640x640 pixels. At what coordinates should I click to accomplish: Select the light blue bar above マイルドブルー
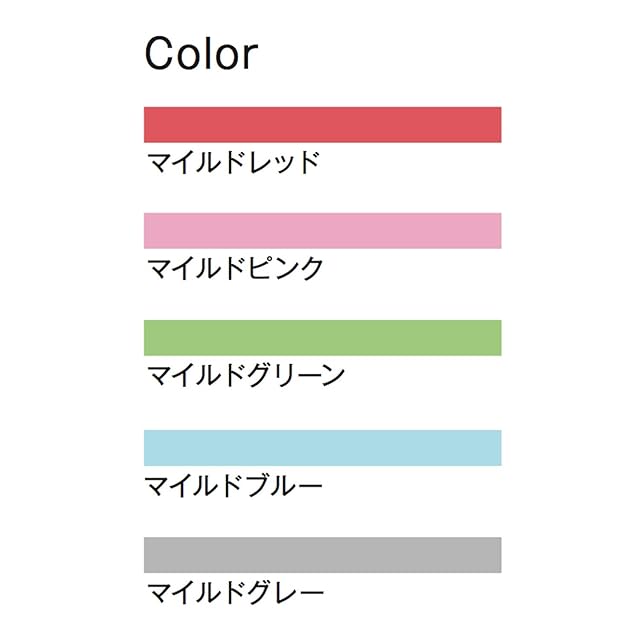coord(322,447)
